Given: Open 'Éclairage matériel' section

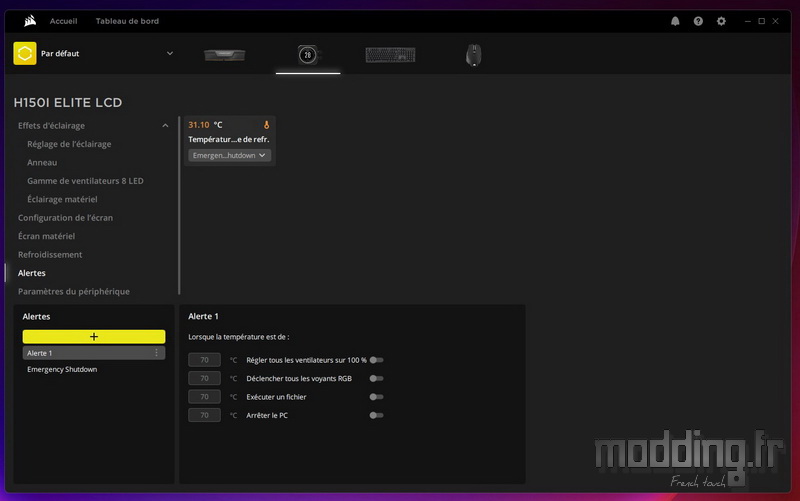Looking at the screenshot, I should pyautogui.click(x=62, y=199).
